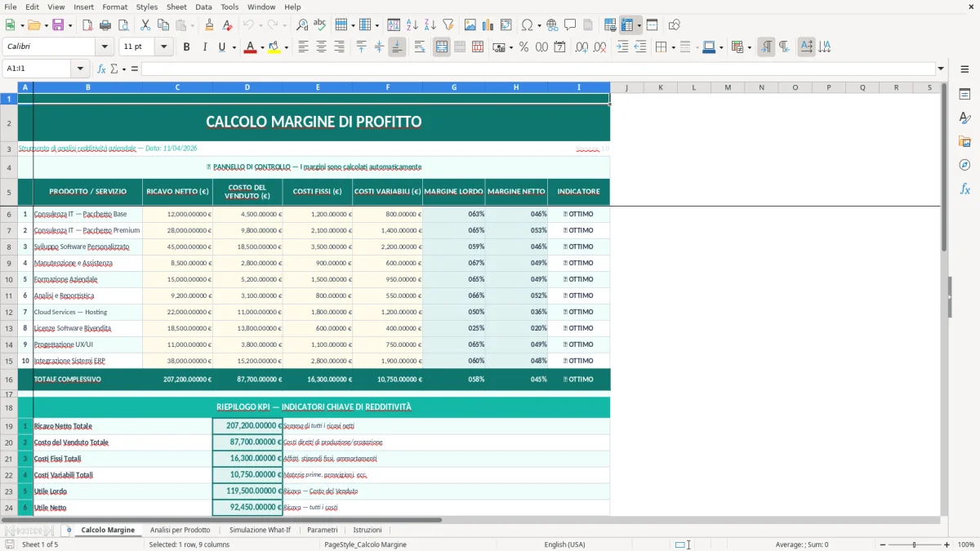Viewport: 980px width, 551px height.
Task: Toggle Wrap Text
Action: point(420,47)
